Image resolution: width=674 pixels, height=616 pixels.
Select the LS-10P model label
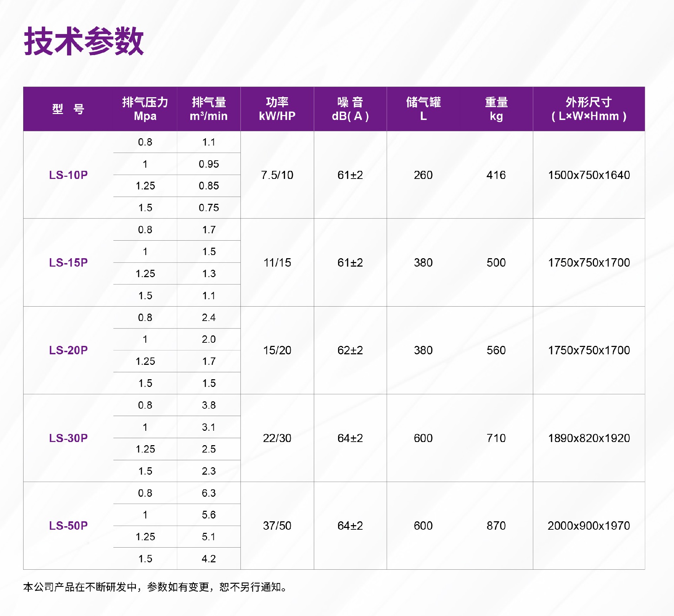click(x=68, y=175)
